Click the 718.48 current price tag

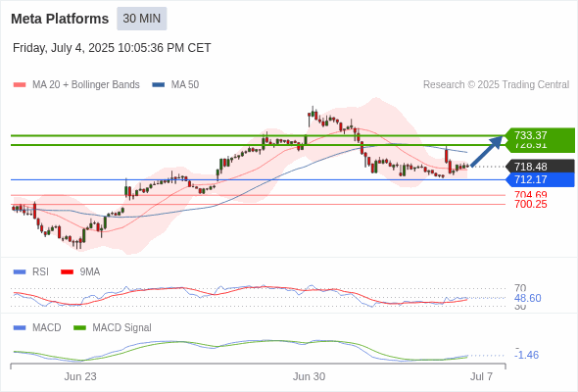point(540,167)
